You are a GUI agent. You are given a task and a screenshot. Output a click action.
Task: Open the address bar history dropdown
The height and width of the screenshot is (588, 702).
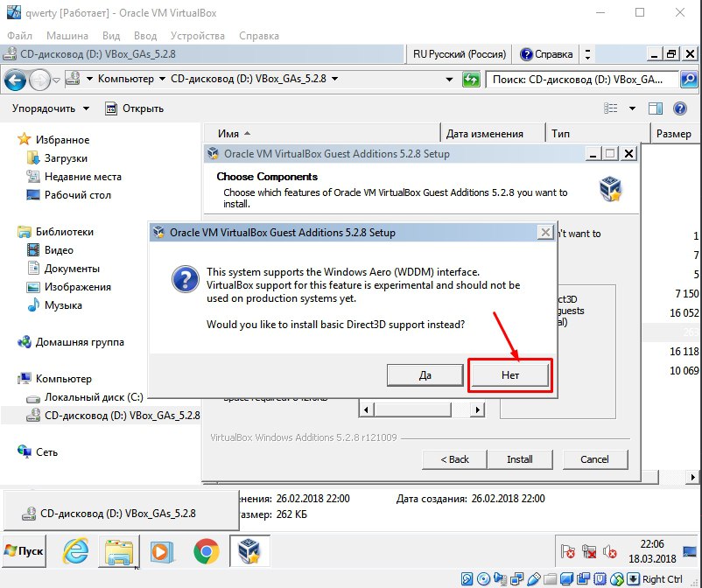(449, 80)
